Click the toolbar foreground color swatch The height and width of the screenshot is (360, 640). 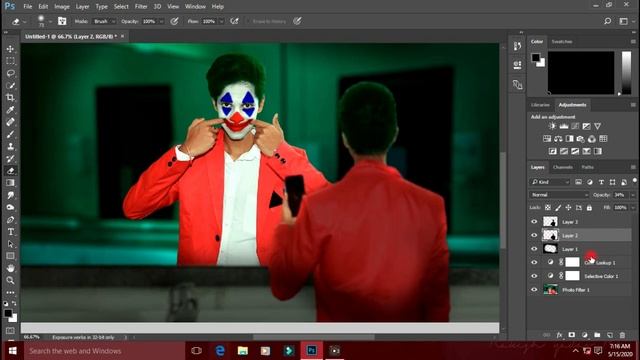coord(8,313)
